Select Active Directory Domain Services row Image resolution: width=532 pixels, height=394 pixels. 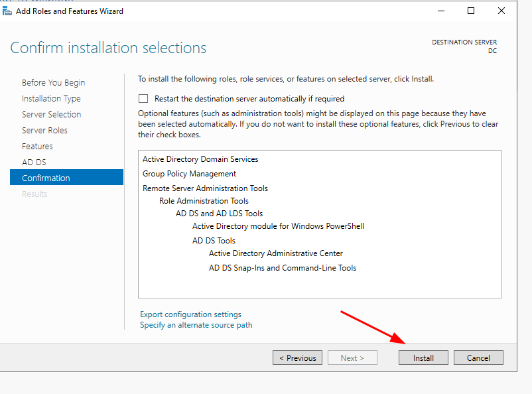point(200,159)
